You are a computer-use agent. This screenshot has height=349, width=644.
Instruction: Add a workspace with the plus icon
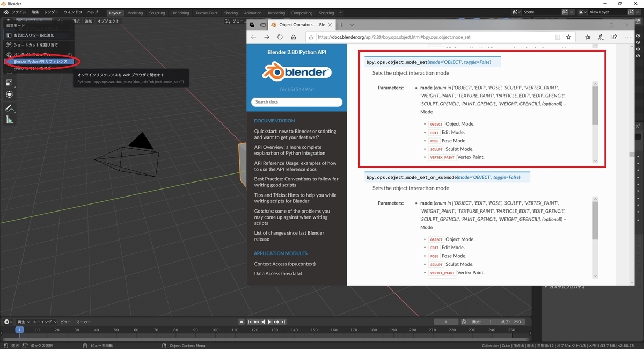point(341,13)
